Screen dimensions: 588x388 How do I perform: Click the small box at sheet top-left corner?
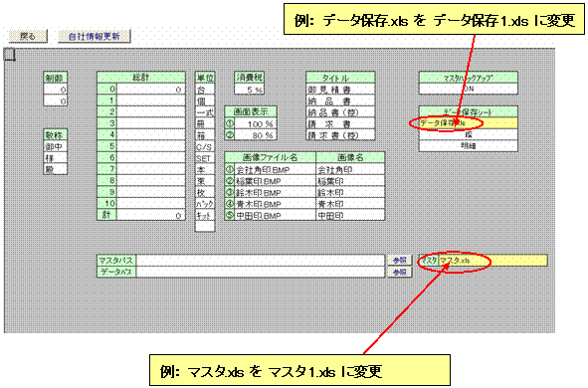point(9,55)
